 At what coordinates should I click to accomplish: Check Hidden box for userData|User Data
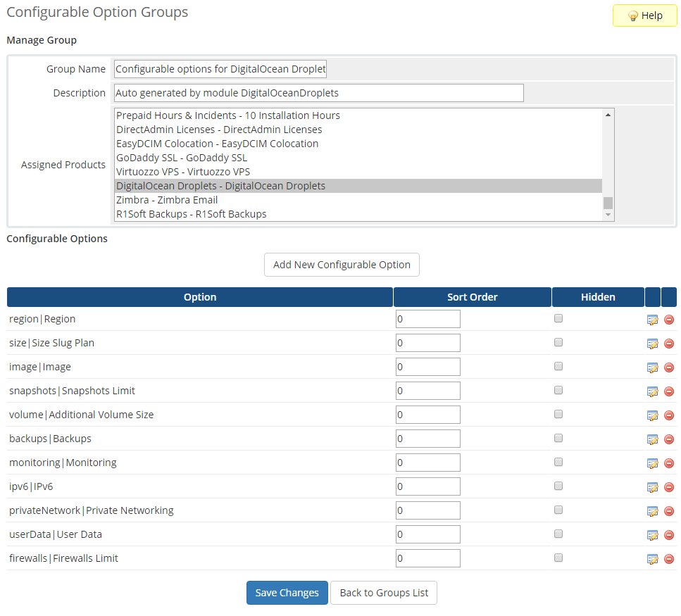558,533
